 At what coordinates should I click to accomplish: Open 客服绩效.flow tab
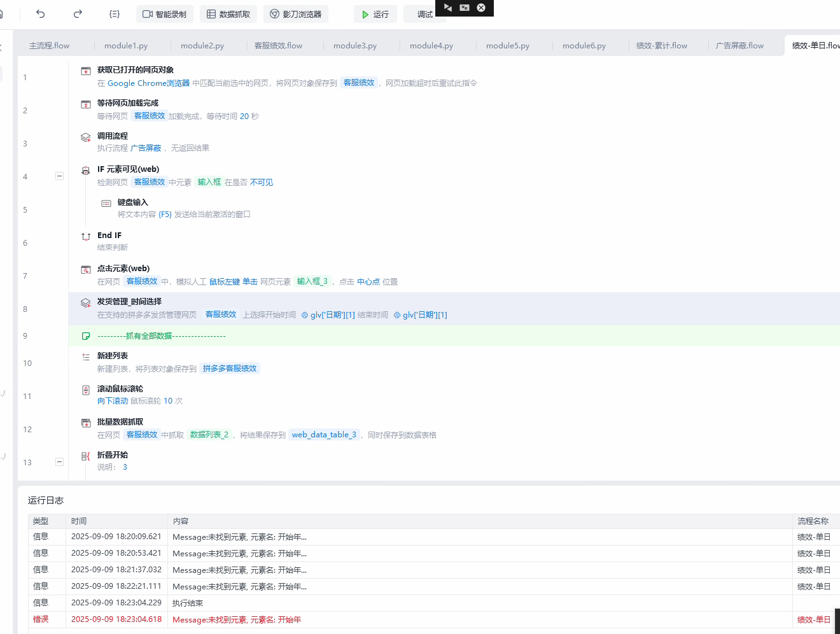279,46
